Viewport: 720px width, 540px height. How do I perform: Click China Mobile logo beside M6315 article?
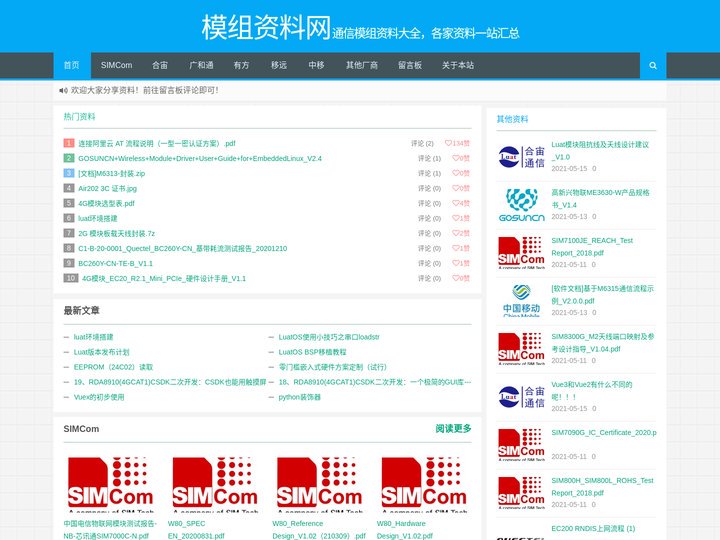[521, 301]
